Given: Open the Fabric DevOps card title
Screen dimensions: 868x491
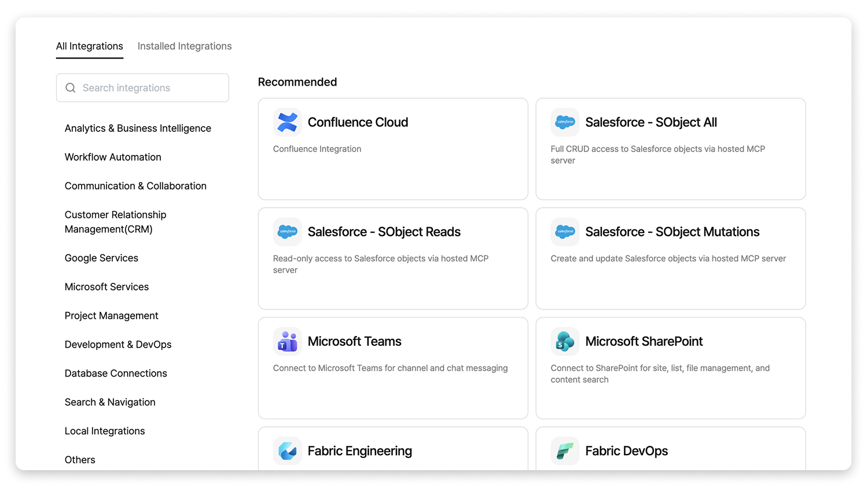Looking at the screenshot, I should [627, 451].
